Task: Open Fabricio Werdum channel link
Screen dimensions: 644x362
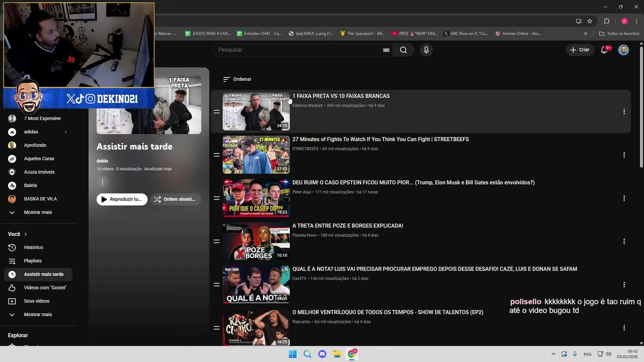Action: click(x=307, y=106)
